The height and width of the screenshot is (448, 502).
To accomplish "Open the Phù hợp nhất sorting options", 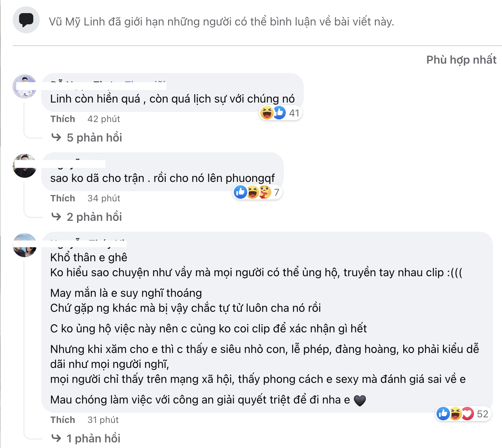I will pyautogui.click(x=461, y=60).
